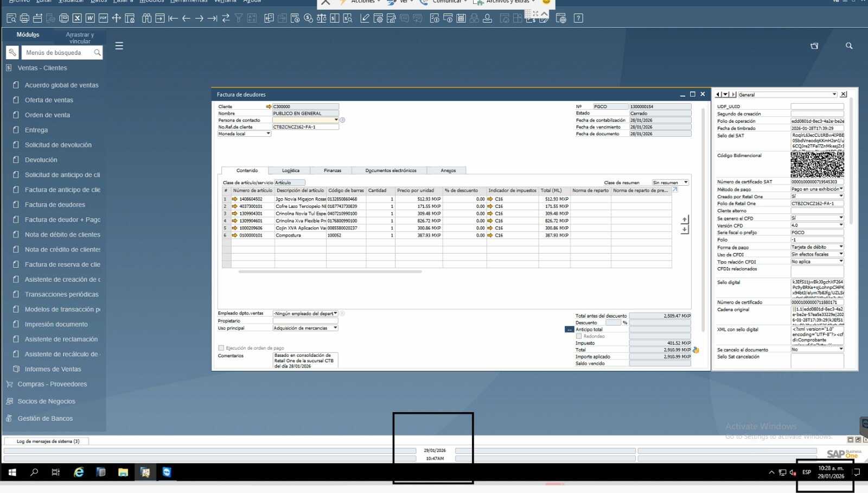The image size is (868, 493).
Task: Follow the orange link arrow beside Cliente
Action: pos(269,107)
